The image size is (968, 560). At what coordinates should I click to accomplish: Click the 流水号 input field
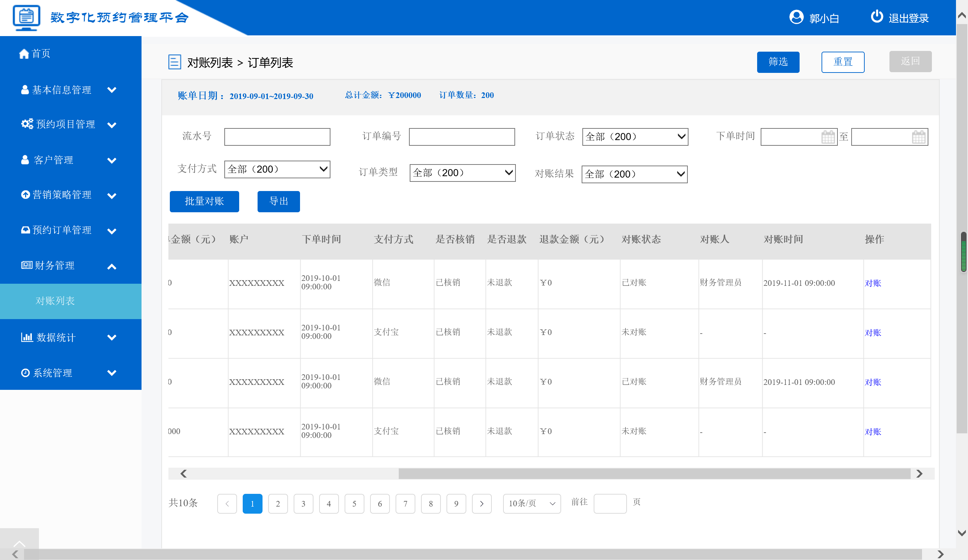tap(277, 137)
